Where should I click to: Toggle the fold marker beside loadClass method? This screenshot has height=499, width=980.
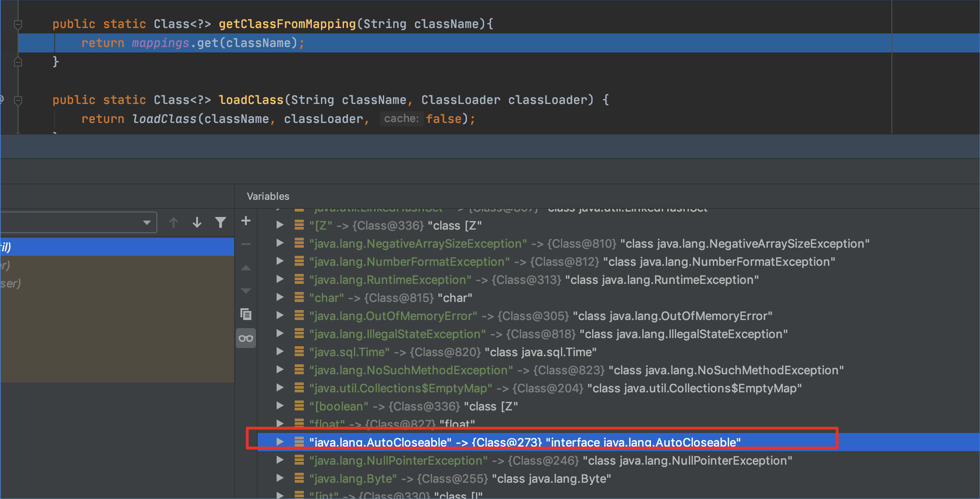[x=18, y=99]
